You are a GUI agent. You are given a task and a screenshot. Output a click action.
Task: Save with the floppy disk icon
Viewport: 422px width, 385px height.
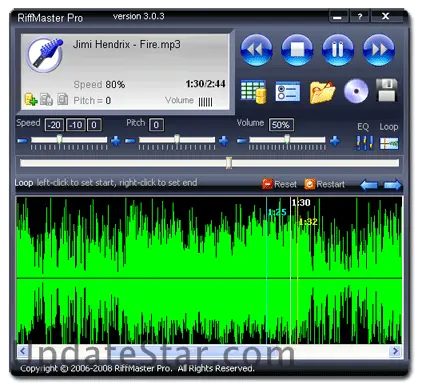387,90
